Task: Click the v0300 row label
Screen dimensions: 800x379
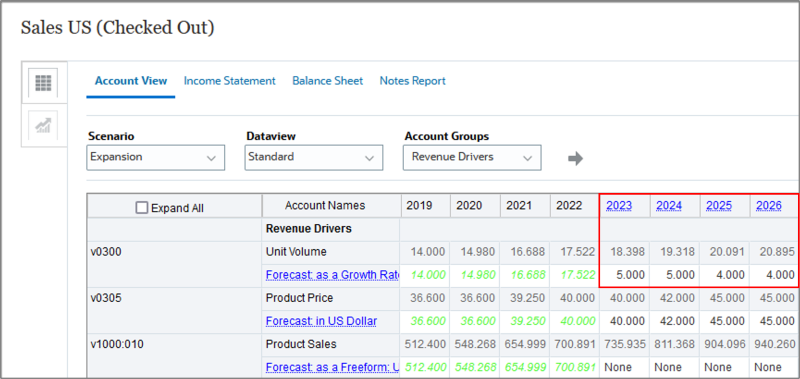Action: [x=107, y=252]
